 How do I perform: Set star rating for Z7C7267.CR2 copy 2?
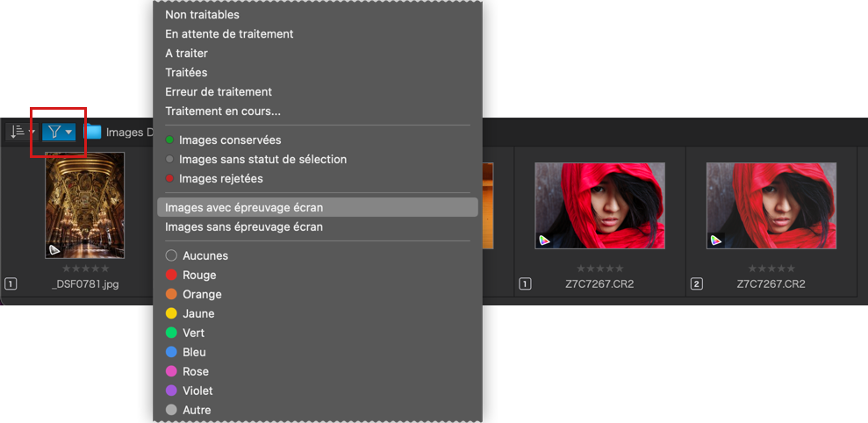pos(771,269)
